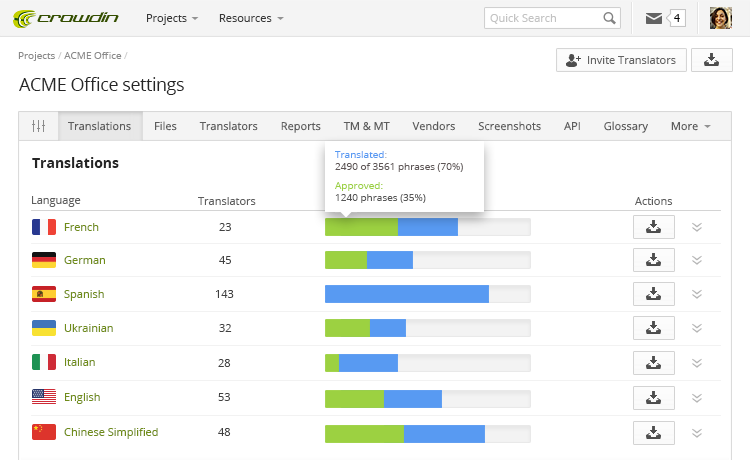Image resolution: width=750 pixels, height=460 pixels.
Task: Expand the Spanish row chevron
Action: [x=697, y=294]
